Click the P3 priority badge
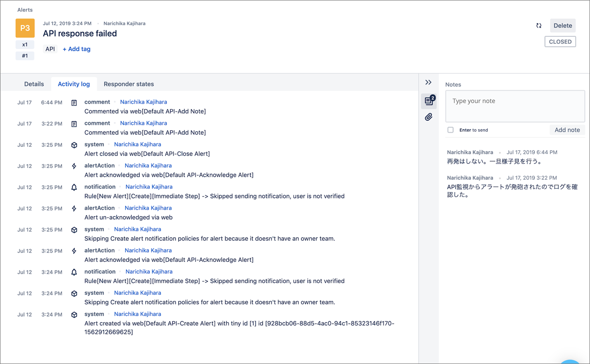Screen dimensions: 590x364 click(x=25, y=28)
